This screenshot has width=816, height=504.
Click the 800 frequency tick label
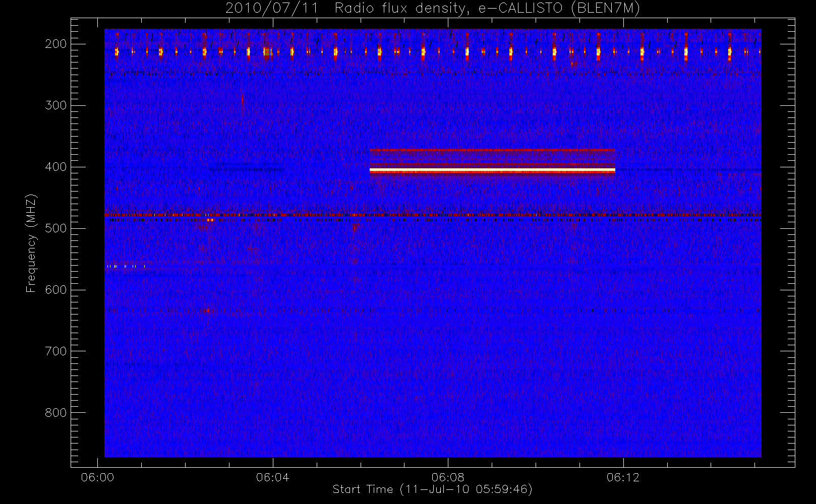pos(56,413)
